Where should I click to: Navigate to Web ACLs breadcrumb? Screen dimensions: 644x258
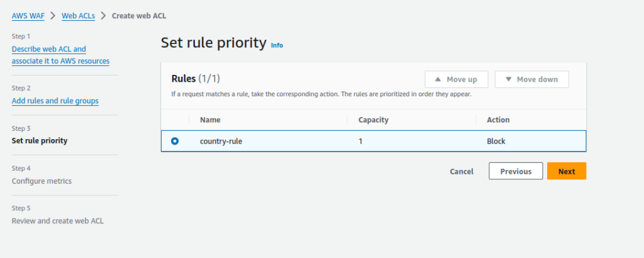78,16
